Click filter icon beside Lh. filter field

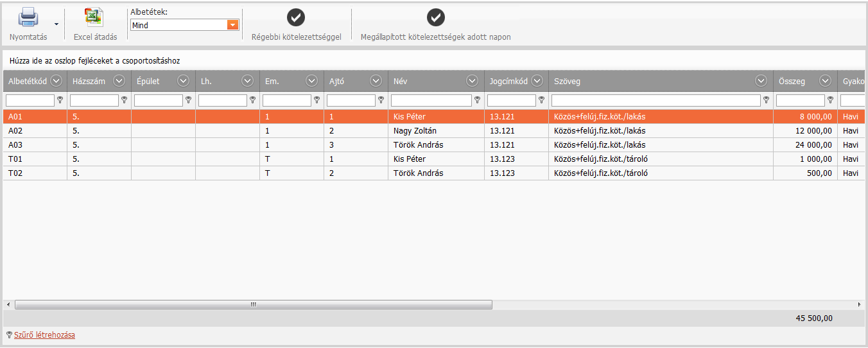pyautogui.click(x=252, y=100)
